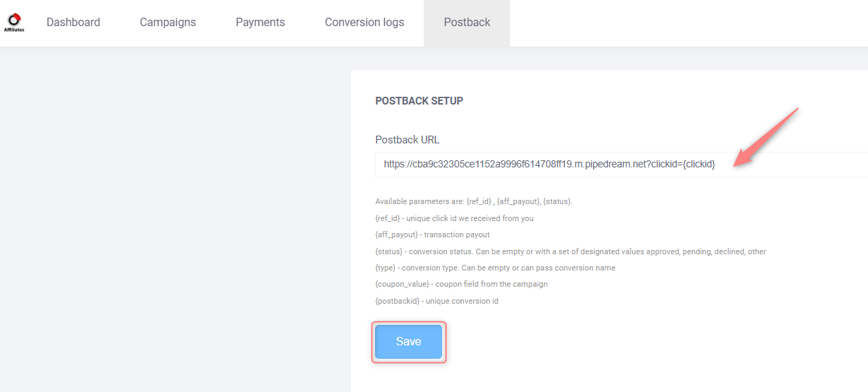The image size is (868, 392).
Task: Focus the Postback URL text field
Action: (622, 164)
